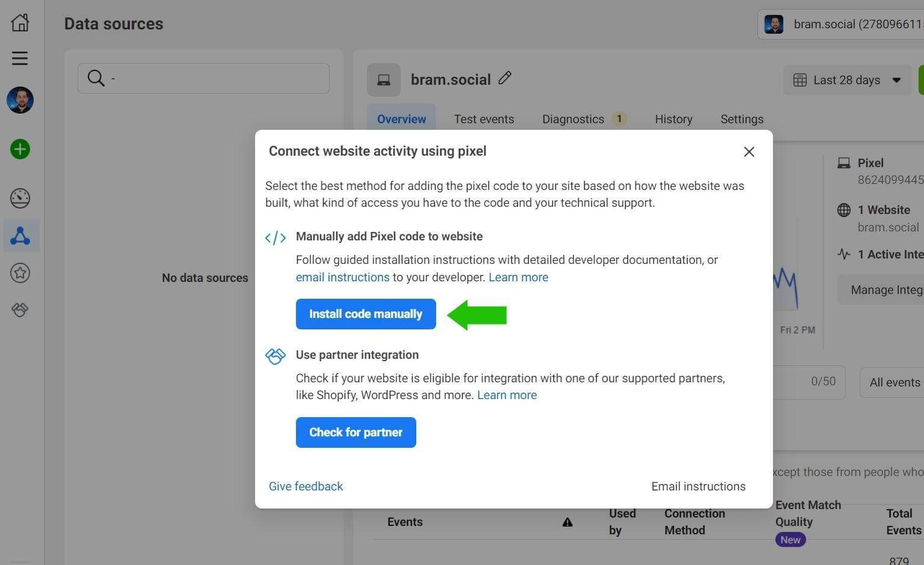Click the Install code manually button
Image resolution: width=924 pixels, height=565 pixels.
click(x=366, y=314)
